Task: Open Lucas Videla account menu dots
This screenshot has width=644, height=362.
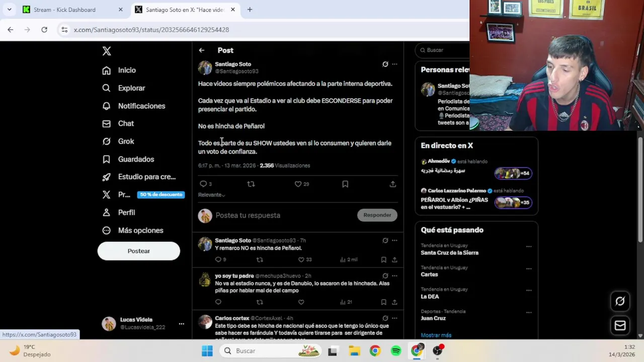Action: click(181, 324)
